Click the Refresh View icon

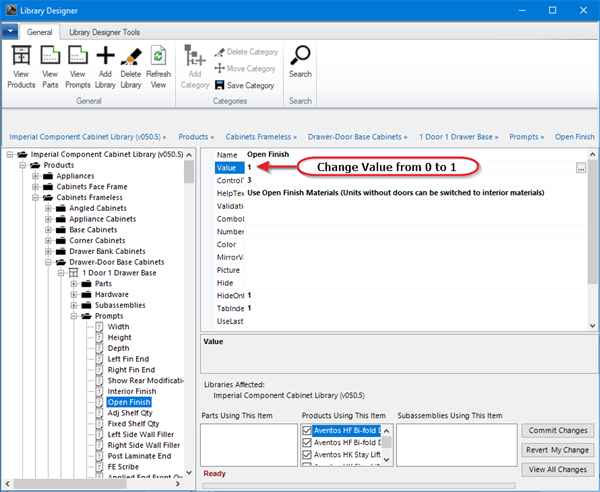tap(158, 57)
